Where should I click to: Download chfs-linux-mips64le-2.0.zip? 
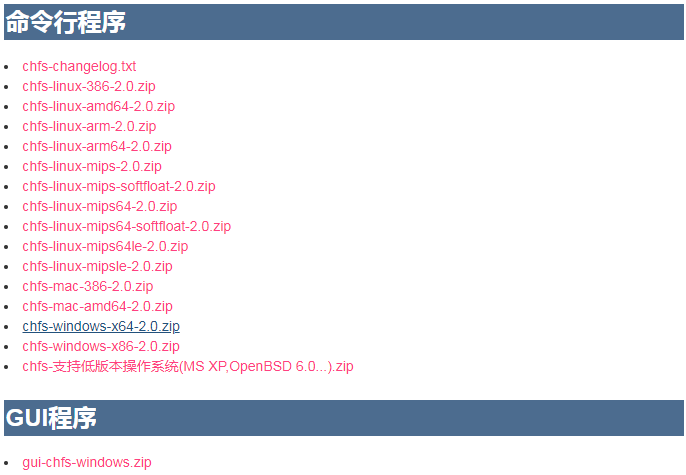coord(105,247)
